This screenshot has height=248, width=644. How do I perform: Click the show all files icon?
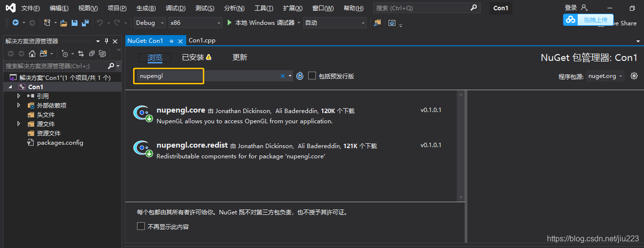[x=102, y=54]
